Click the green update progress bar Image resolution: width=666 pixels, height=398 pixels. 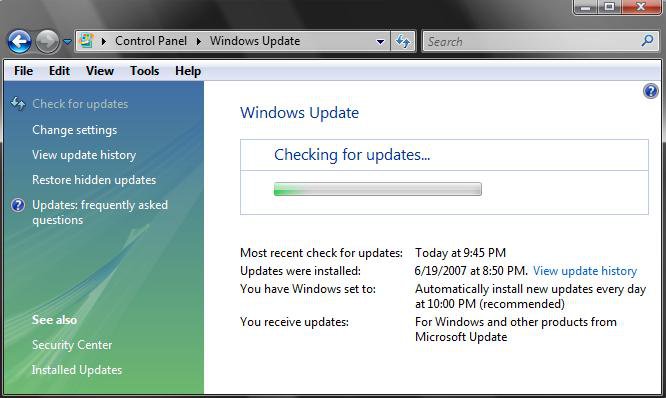tap(378, 189)
